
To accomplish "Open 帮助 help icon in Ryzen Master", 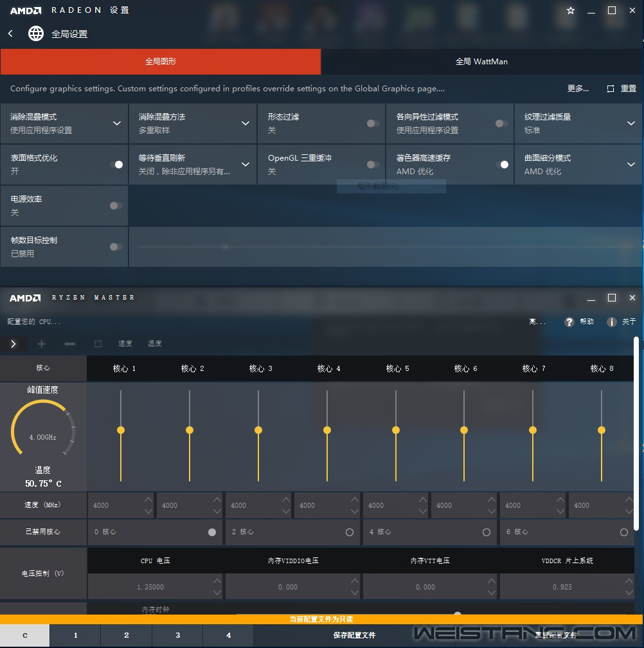I will [569, 322].
